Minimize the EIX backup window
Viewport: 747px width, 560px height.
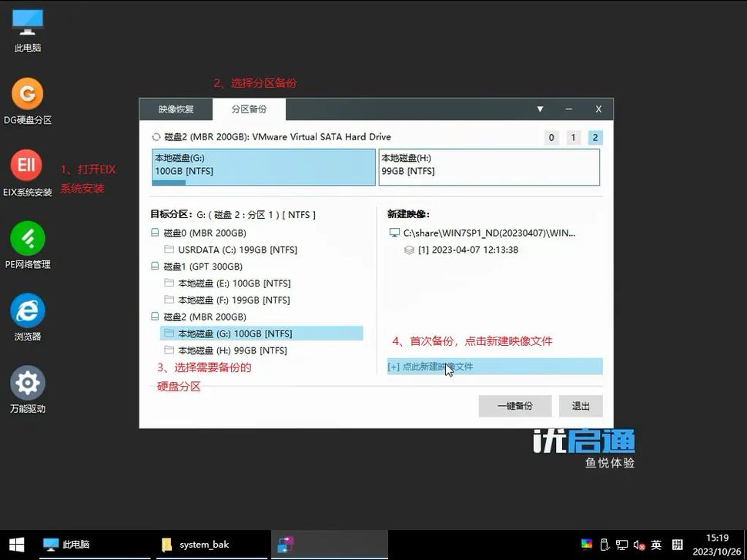pyautogui.click(x=569, y=109)
